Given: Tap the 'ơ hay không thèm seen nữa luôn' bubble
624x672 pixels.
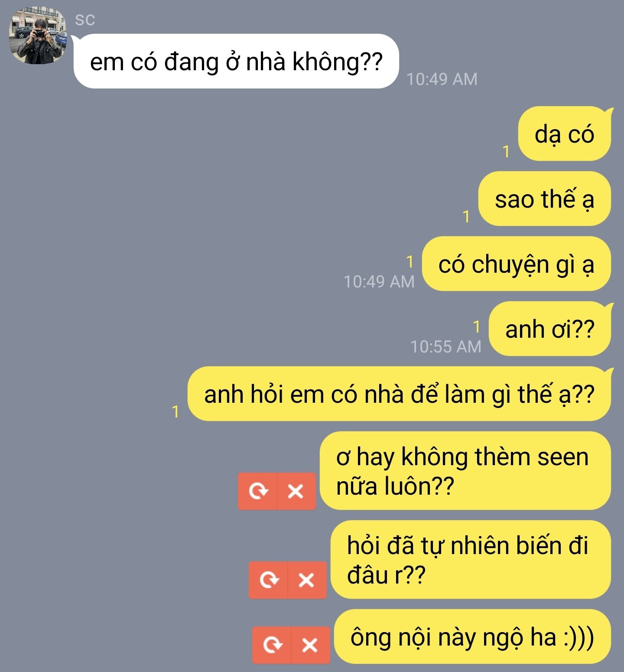Looking at the screenshot, I should tap(465, 470).
